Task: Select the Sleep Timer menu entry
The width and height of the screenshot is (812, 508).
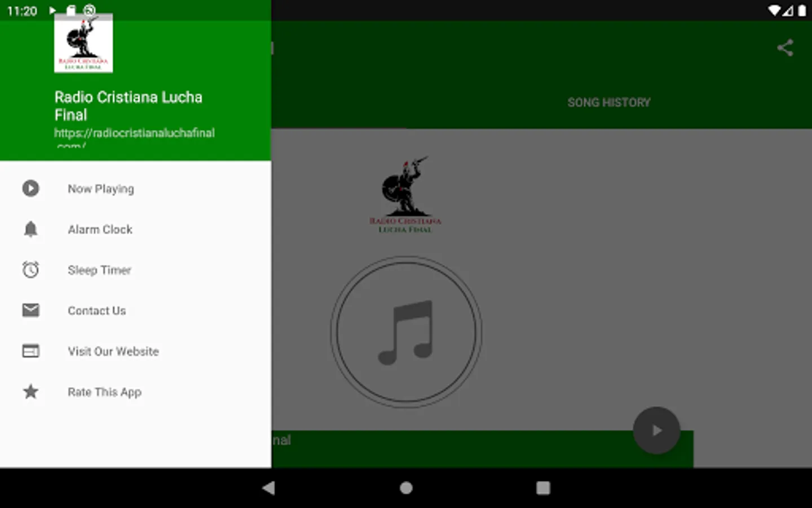Action: [135, 270]
